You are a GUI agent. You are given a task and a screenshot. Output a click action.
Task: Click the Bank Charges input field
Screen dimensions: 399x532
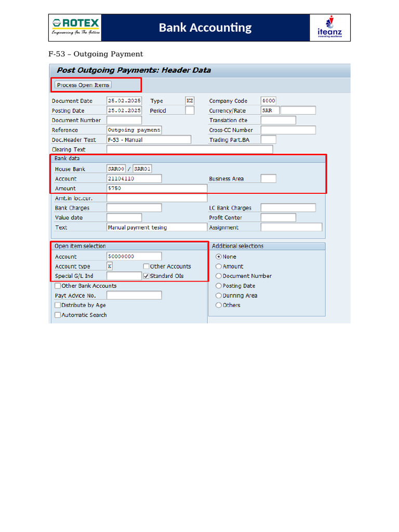(134, 208)
